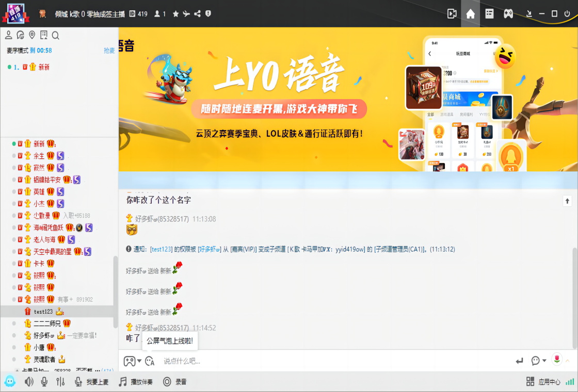Open the search icon in left panel
The image size is (578, 392).
55,35
